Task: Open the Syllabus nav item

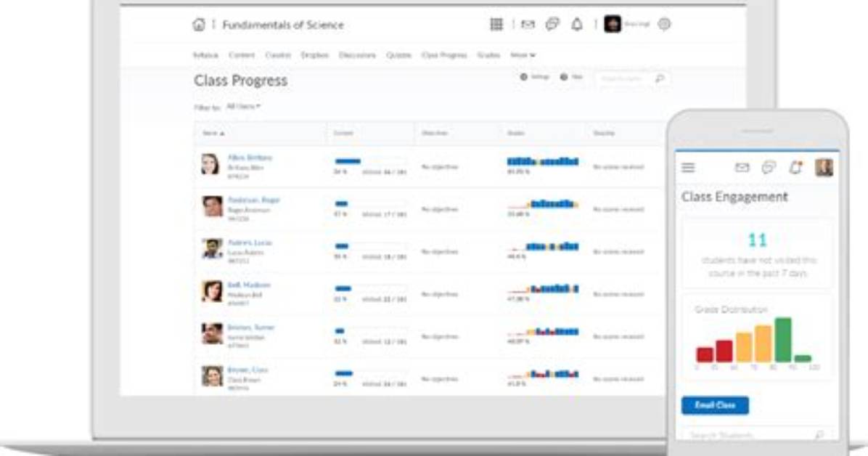Action: pyautogui.click(x=205, y=55)
